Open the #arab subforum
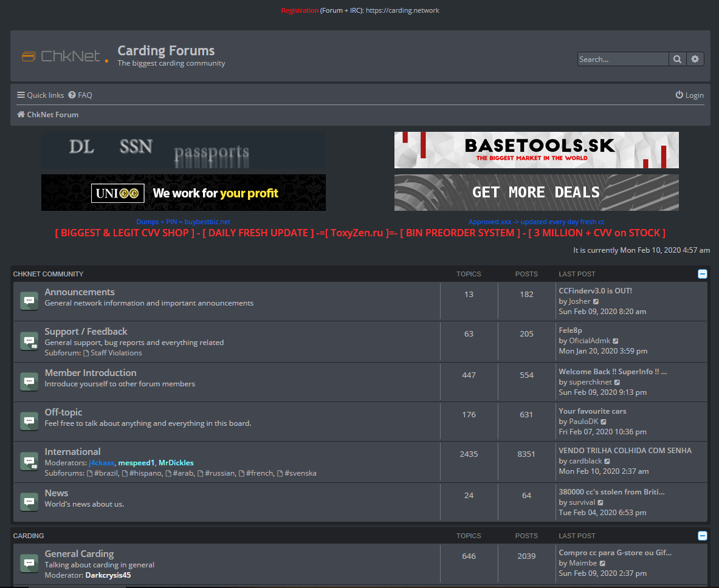Image resolution: width=719 pixels, height=588 pixels. [180, 473]
